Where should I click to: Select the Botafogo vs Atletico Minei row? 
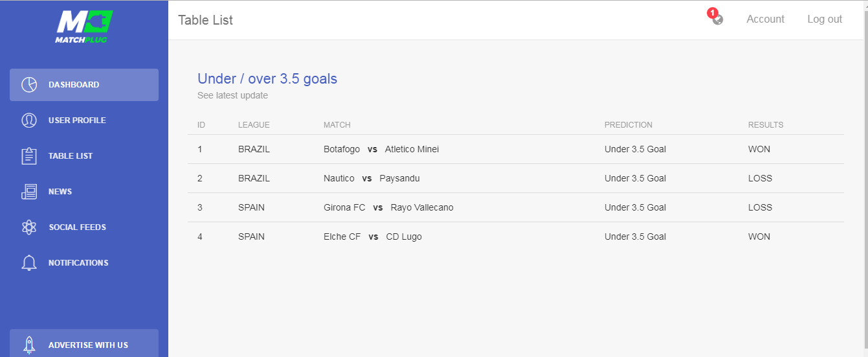pos(516,149)
